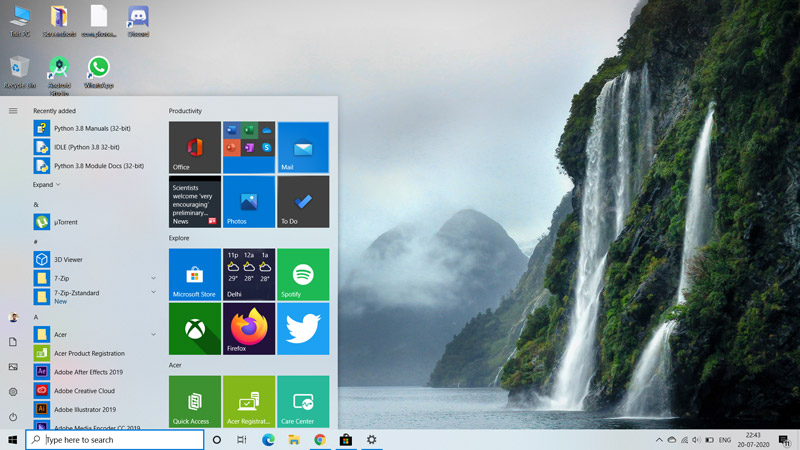Image resolution: width=800 pixels, height=450 pixels.
Task: Open Documents from the Start sidebar
Action: pos(13,342)
